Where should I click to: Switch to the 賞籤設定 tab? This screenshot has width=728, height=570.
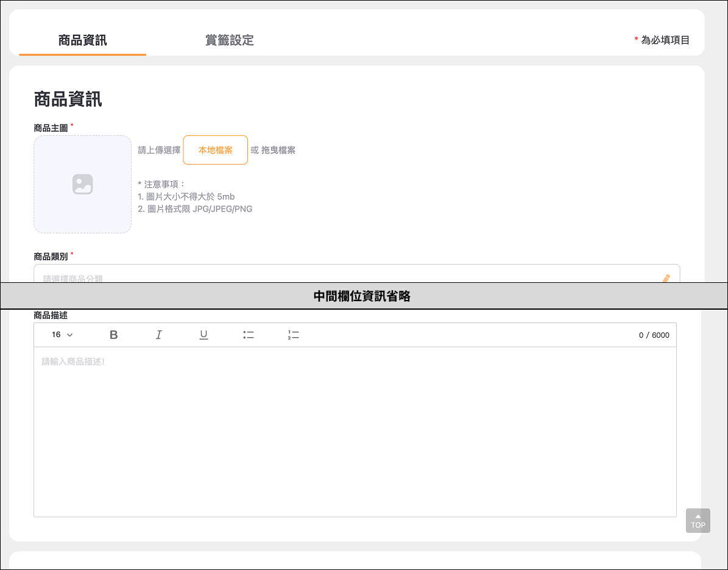(229, 40)
